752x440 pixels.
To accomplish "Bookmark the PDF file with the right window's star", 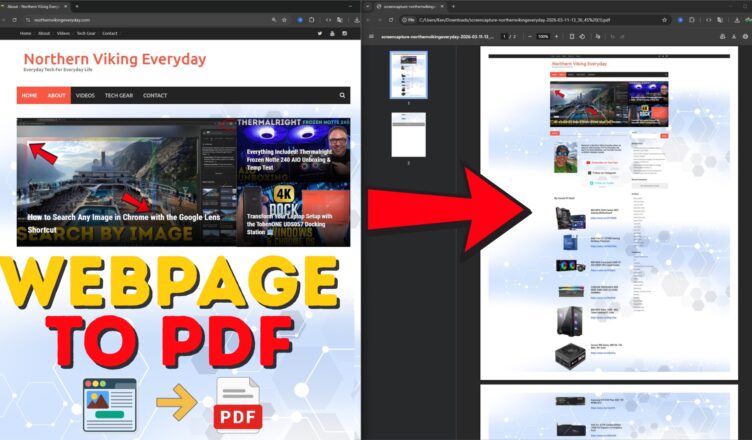I will [x=664, y=20].
